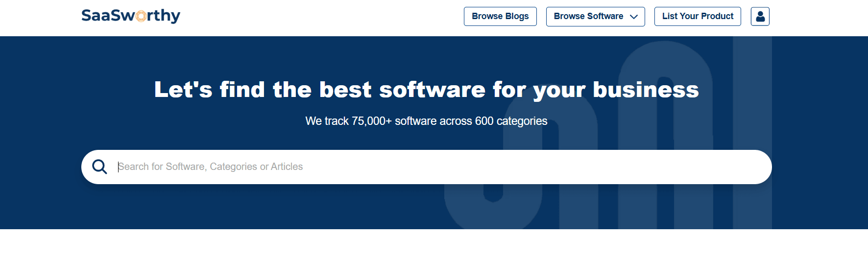Click the chevron arrow beside Browse Software
The height and width of the screenshot is (263, 868).
[x=633, y=17]
